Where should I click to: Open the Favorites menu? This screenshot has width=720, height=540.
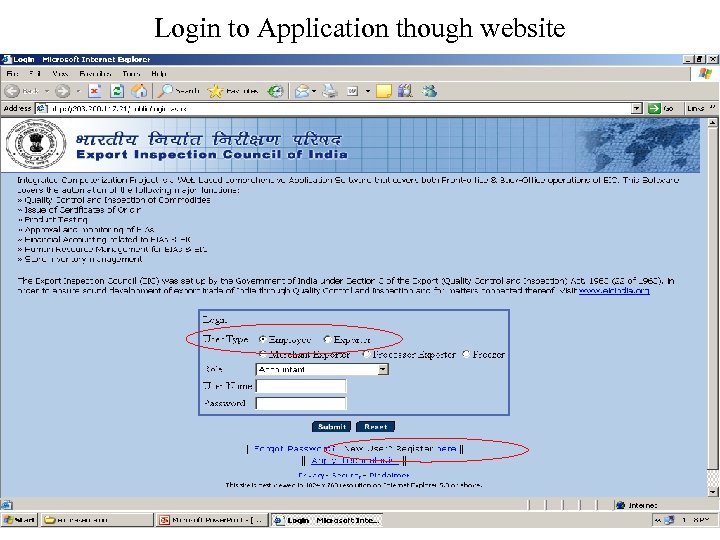[95, 73]
